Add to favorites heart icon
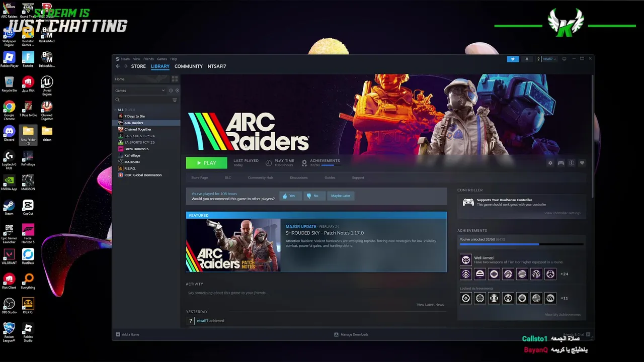This screenshot has width=644, height=362. tap(582, 163)
